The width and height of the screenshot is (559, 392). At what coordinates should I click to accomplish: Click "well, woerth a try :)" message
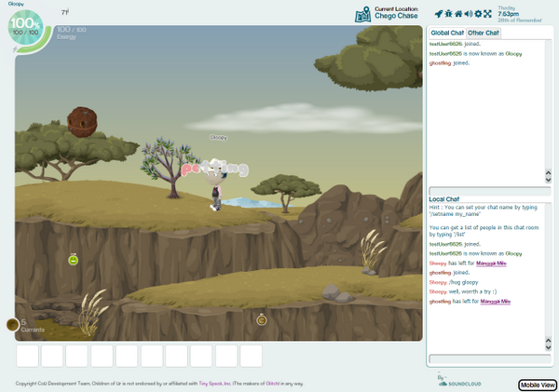point(472,291)
